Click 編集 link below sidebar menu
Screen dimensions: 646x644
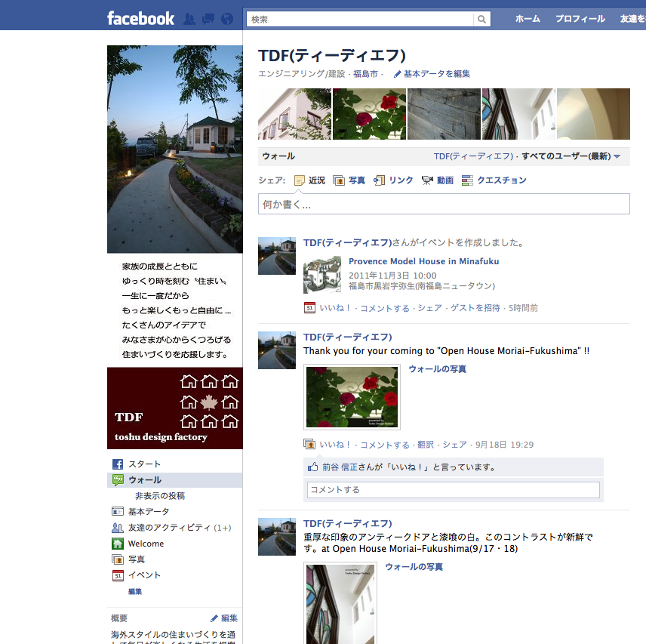pyautogui.click(x=135, y=591)
